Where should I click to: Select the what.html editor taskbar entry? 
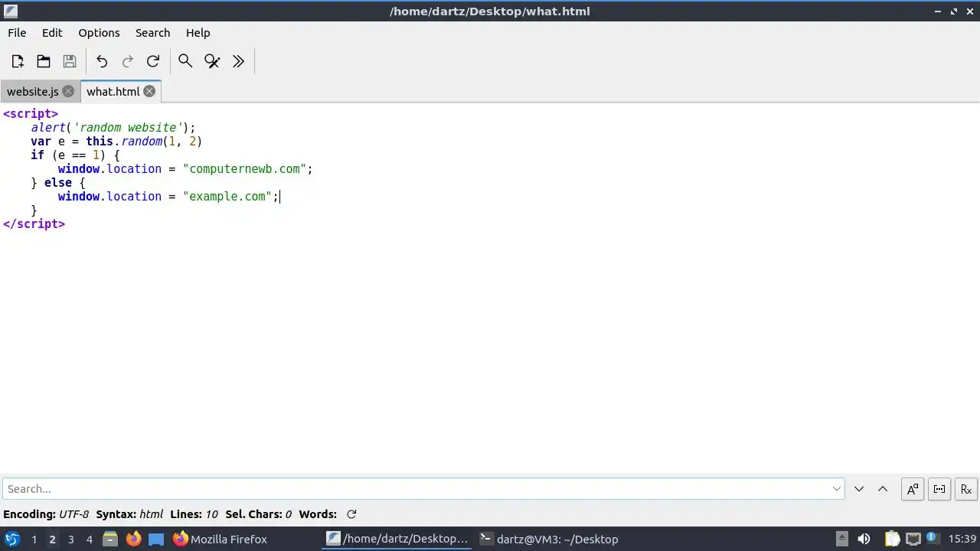(397, 539)
